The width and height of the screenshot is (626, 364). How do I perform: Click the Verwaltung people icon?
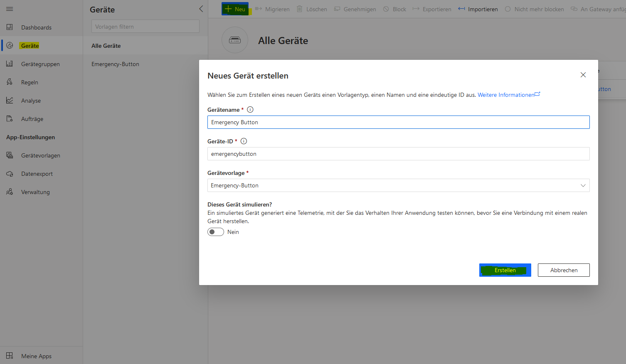click(10, 192)
